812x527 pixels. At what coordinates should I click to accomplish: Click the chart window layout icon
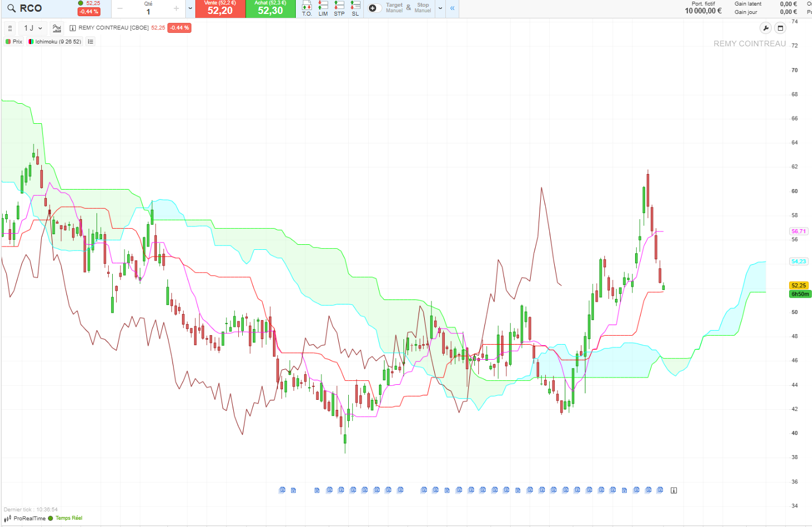coord(780,28)
